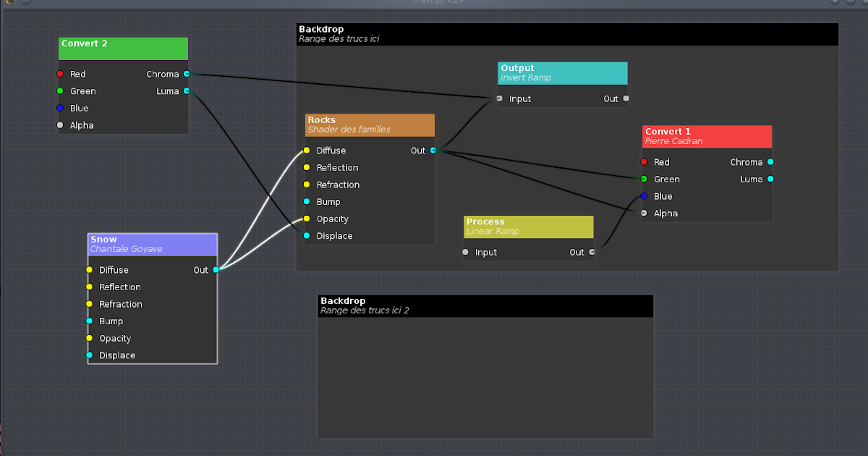Click the Chroma output socket on Convert 2

click(186, 74)
